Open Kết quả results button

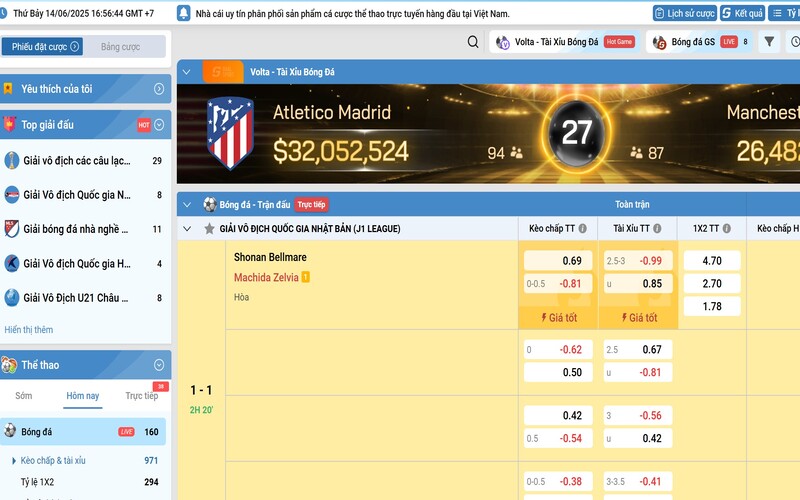(x=742, y=13)
